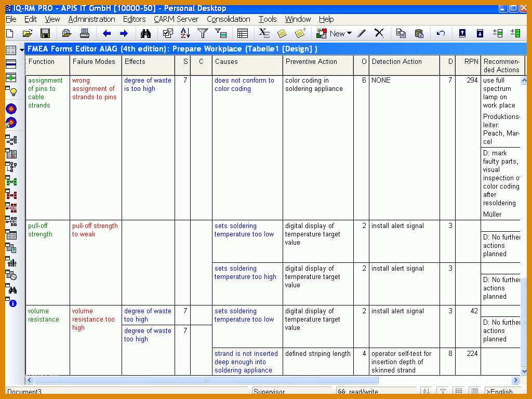
Task: Click the Failure Modes column header
Action: coord(96,65)
